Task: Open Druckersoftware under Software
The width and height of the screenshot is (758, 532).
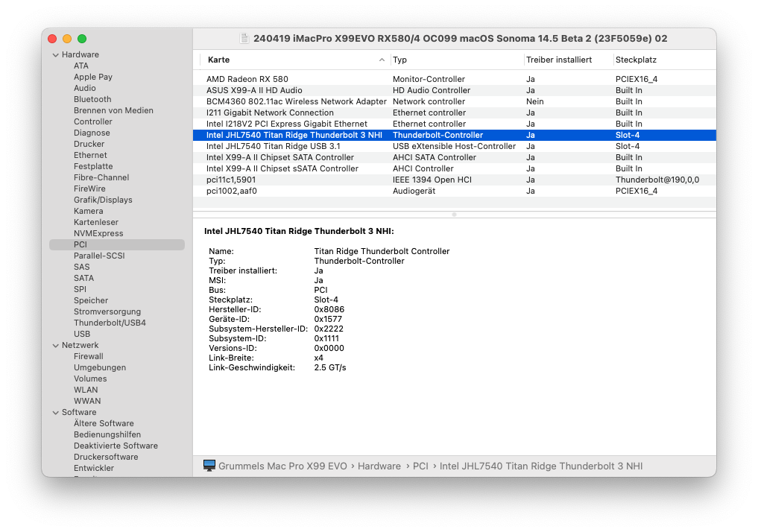Action: pos(106,457)
